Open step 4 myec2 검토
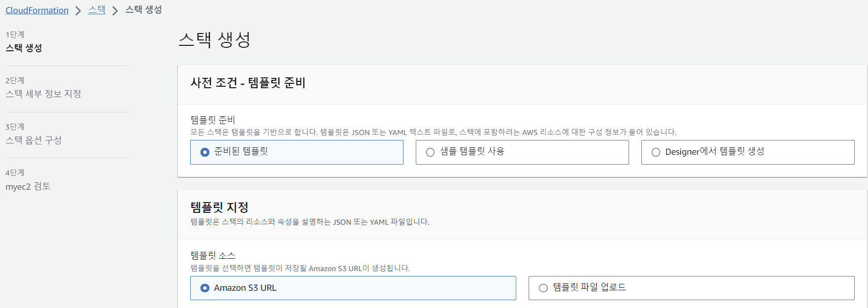 pyautogui.click(x=28, y=186)
